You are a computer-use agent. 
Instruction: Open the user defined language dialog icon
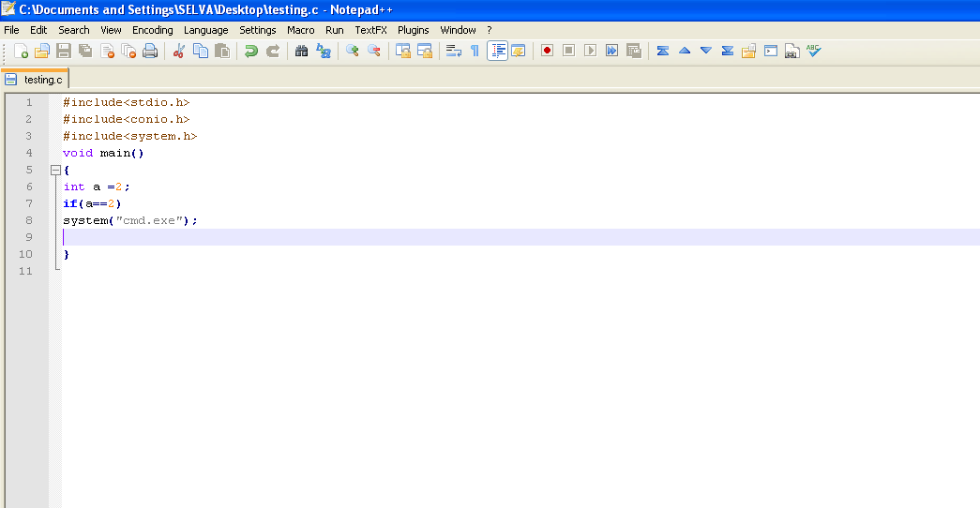pos(518,51)
